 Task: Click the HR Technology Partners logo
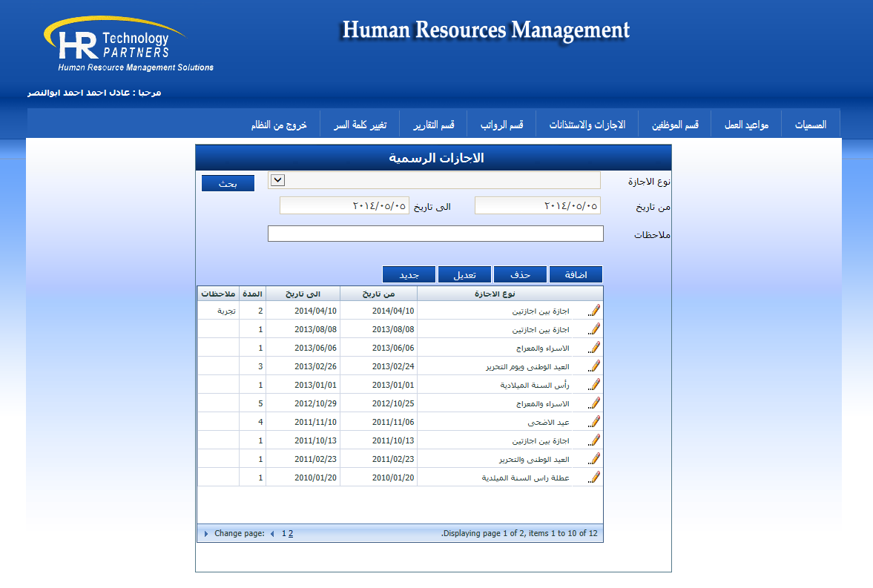click(128, 44)
